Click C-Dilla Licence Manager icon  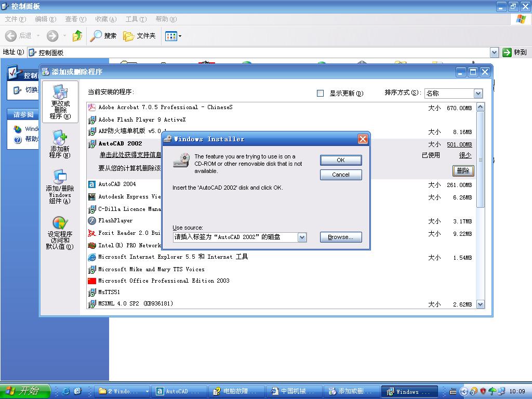click(92, 209)
